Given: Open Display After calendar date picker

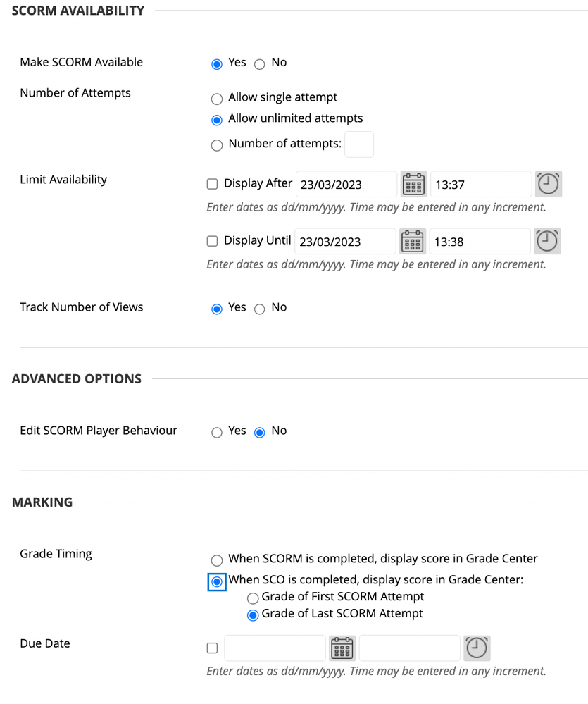Looking at the screenshot, I should (x=413, y=185).
